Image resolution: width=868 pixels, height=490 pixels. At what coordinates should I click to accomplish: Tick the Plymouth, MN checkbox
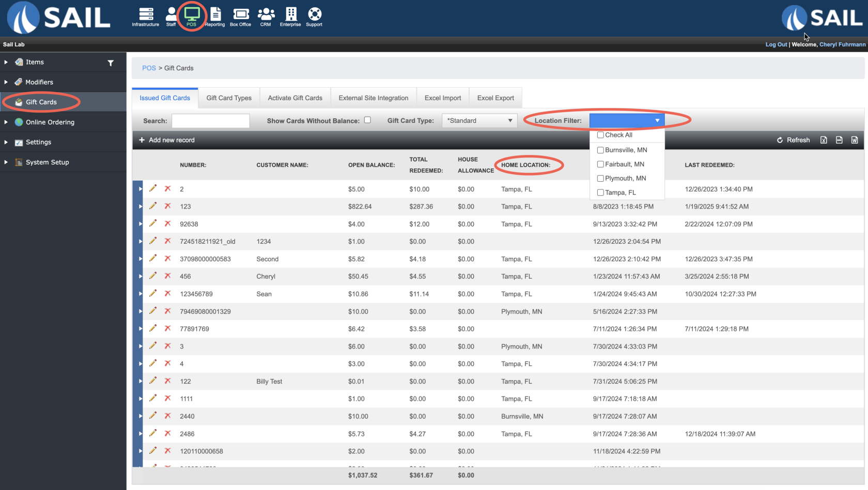[600, 178]
